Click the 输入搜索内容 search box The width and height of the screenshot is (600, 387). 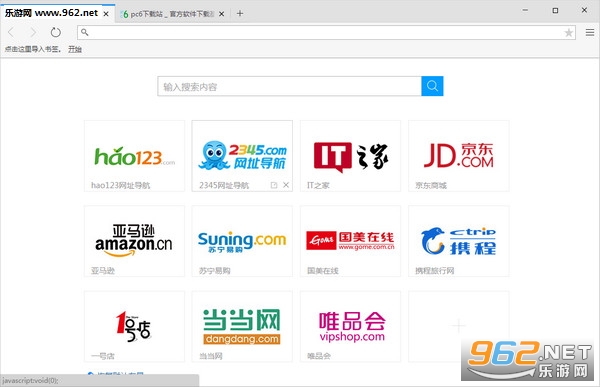(290, 87)
